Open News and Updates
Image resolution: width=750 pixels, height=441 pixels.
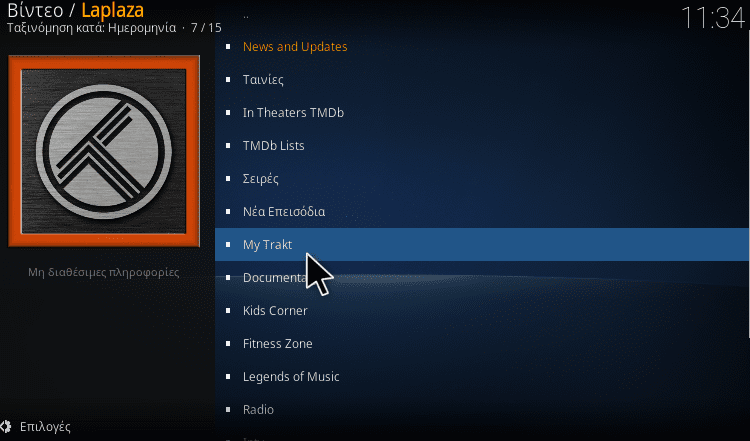[x=482, y=46]
